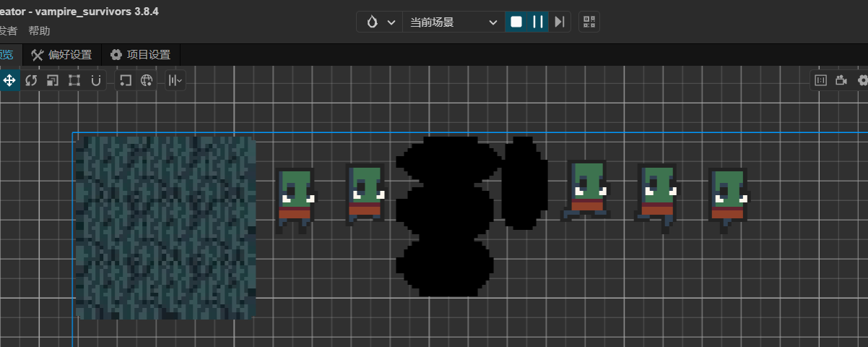Show the preview QR code
868x347 pixels.
tap(589, 22)
